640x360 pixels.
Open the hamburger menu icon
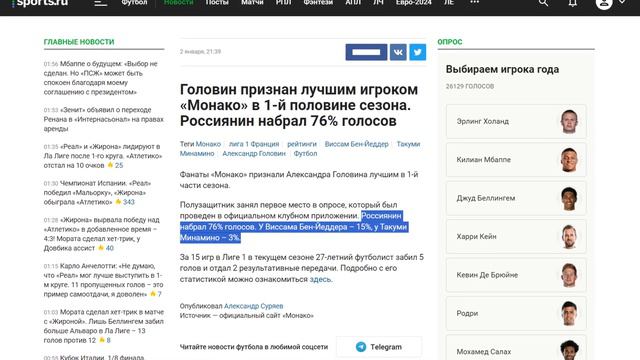100,3
